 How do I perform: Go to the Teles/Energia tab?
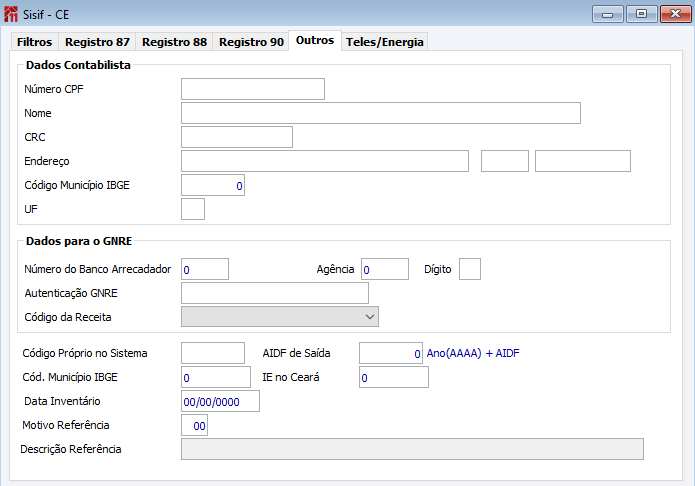coord(384,42)
